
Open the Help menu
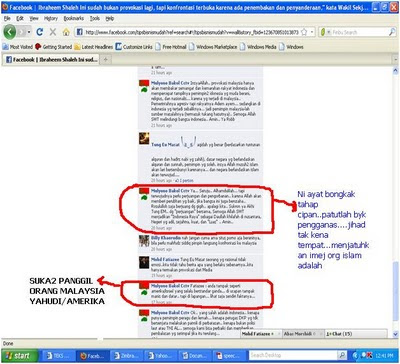point(110,19)
